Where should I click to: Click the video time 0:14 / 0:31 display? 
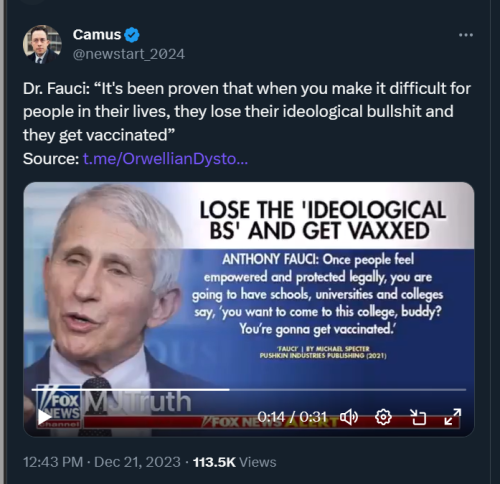click(x=292, y=417)
